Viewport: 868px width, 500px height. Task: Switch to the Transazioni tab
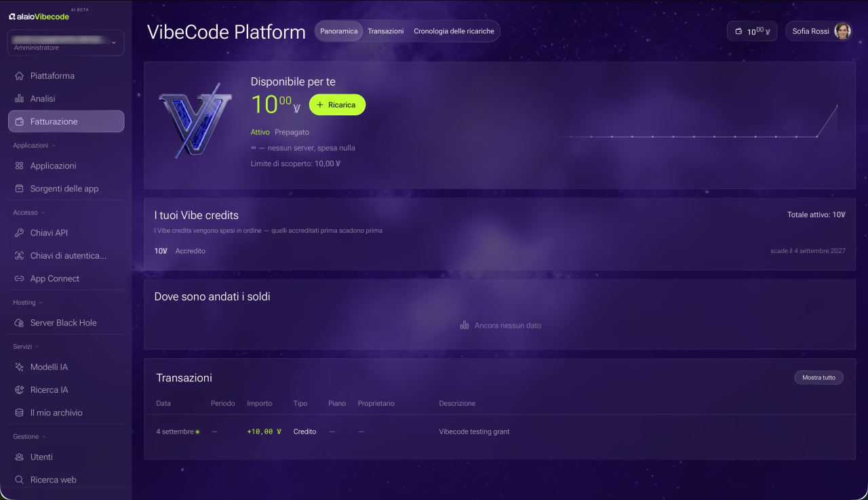(x=386, y=31)
